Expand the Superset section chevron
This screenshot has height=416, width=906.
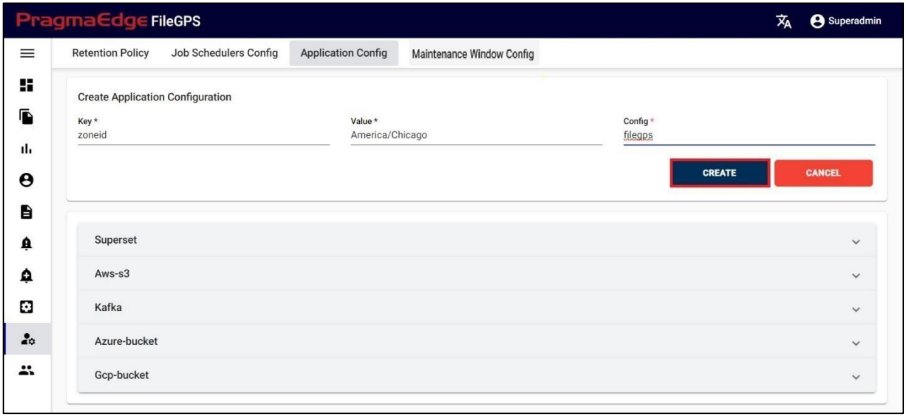point(856,242)
